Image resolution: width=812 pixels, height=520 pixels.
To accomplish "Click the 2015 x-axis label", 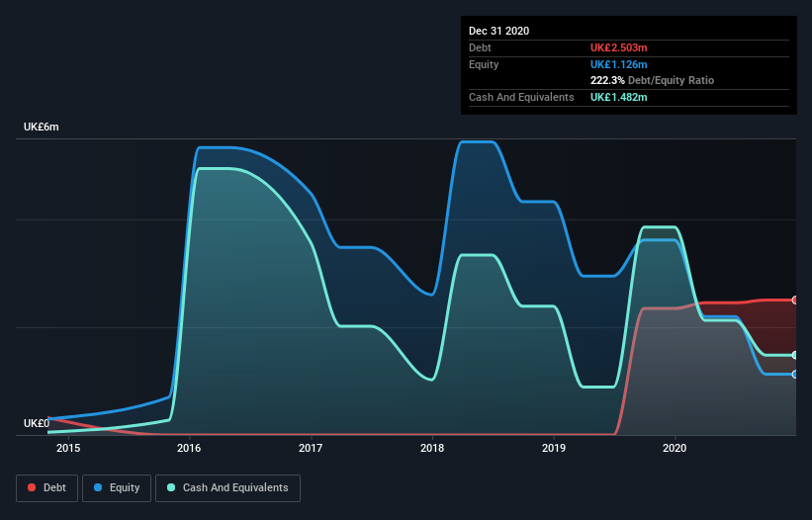I will coord(68,448).
